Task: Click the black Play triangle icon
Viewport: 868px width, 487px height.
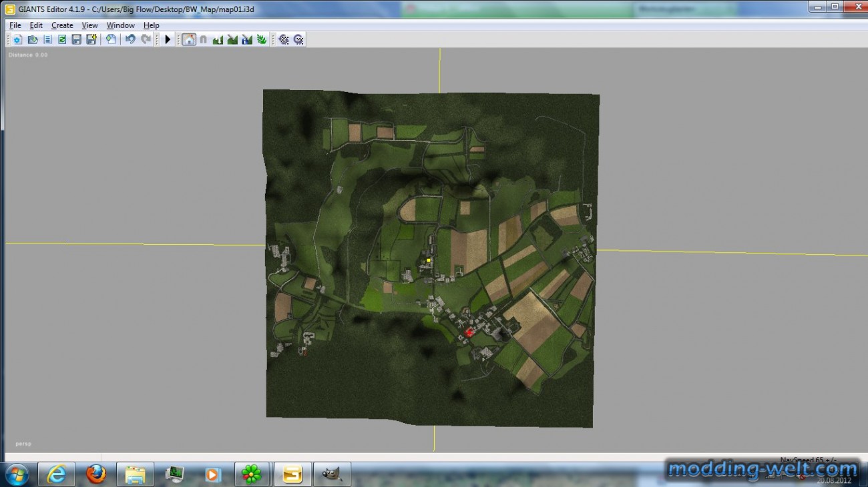Action: tap(168, 39)
